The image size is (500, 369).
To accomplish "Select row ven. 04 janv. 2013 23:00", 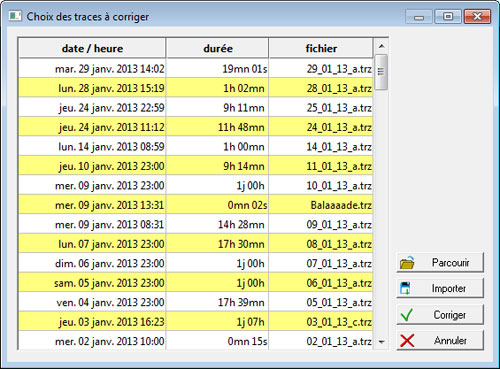I will pyautogui.click(x=196, y=302).
